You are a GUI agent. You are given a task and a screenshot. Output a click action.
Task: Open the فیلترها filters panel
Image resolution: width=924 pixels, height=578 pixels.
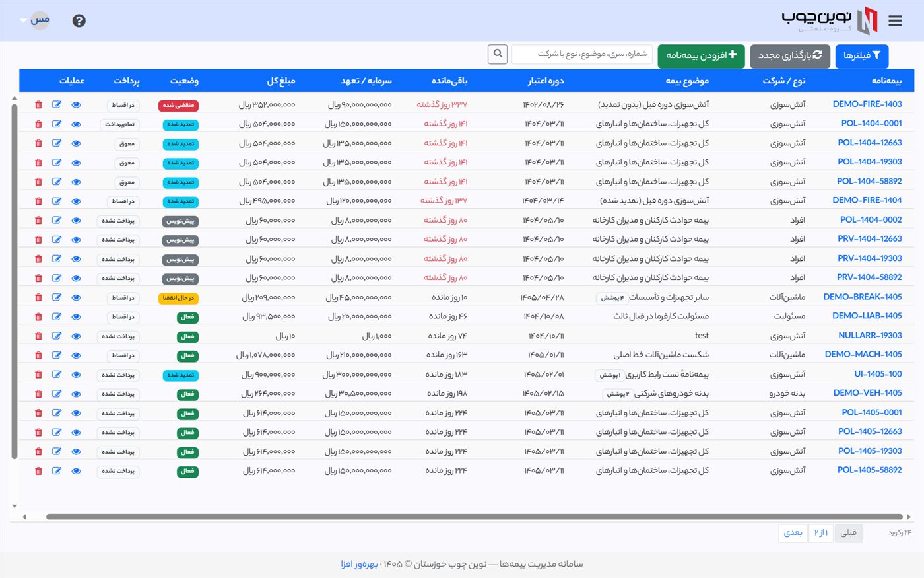tap(862, 56)
